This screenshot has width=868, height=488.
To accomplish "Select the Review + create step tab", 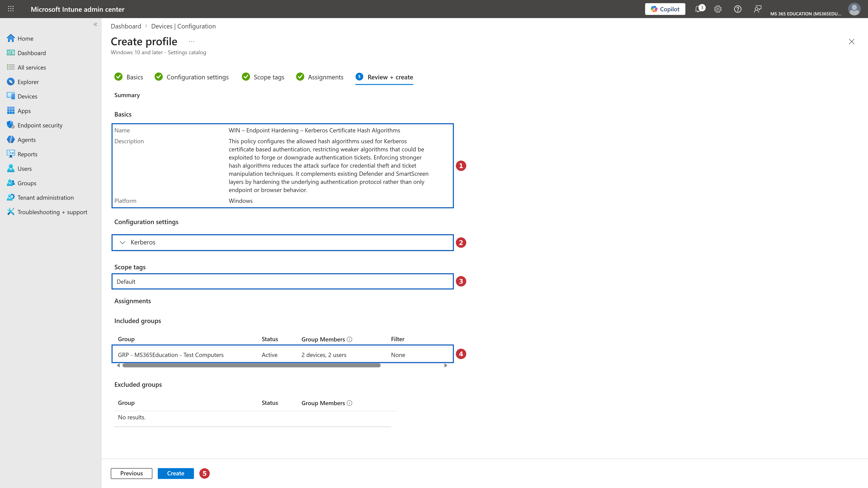I will [x=384, y=77].
